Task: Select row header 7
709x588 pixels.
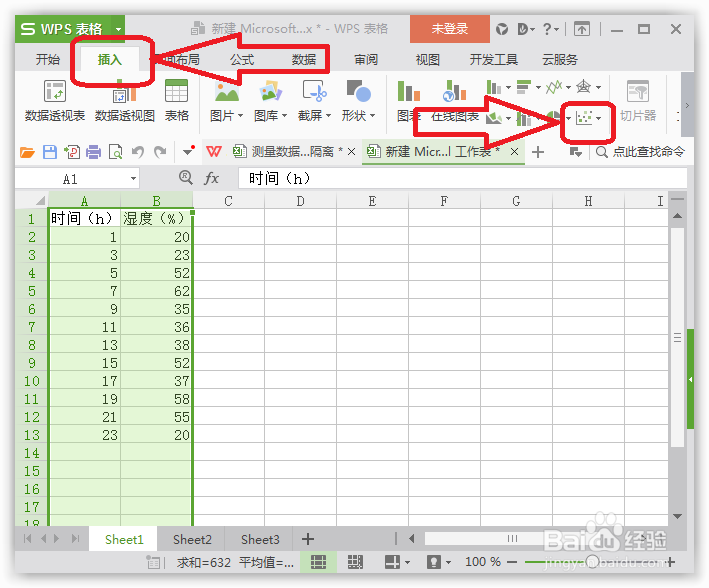Action: pos(31,327)
